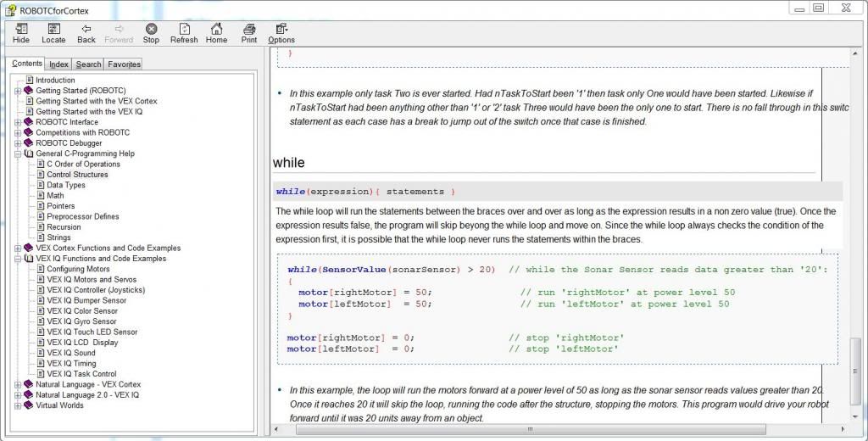Image resolution: width=868 pixels, height=441 pixels.
Task: Click page icon beside VEX IQ Sound
Action: pyautogui.click(x=41, y=353)
